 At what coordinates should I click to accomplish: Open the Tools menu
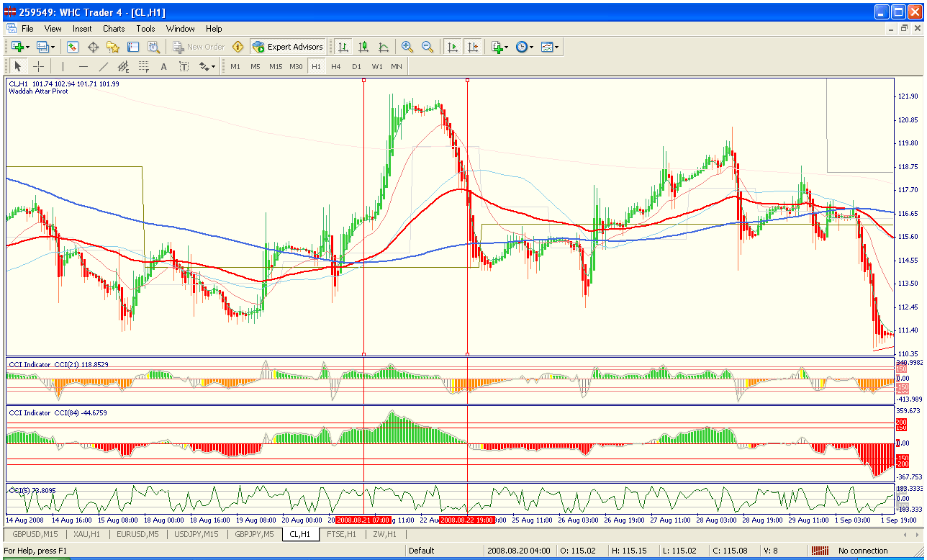point(145,29)
